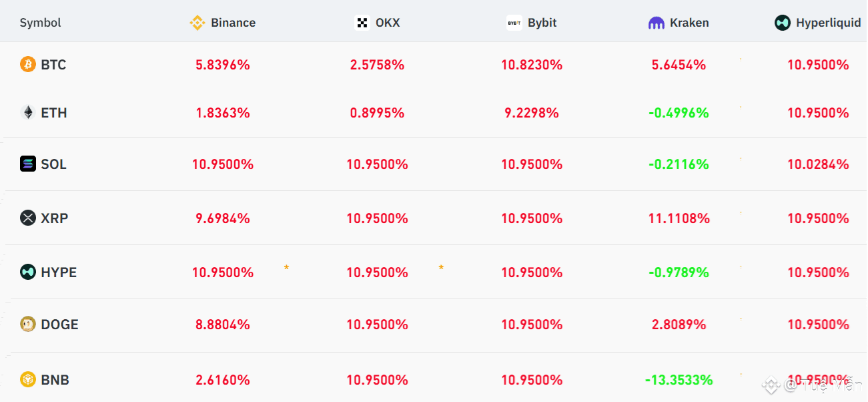Click the BTC coin icon
This screenshot has width=868, height=402.
[x=27, y=65]
